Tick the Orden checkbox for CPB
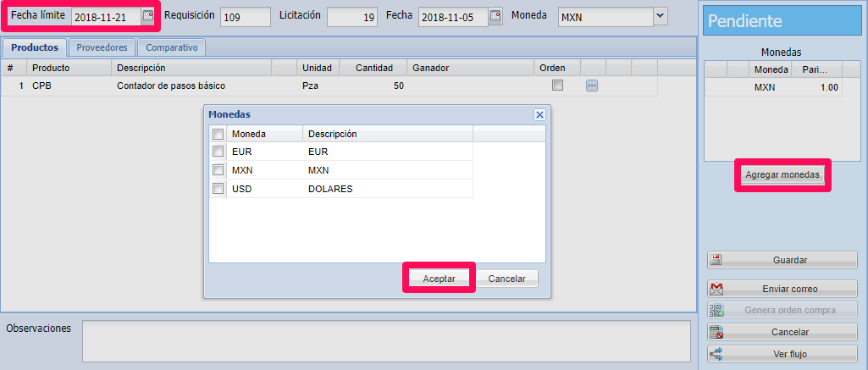Viewport: 868px width, 370px height. 557,86
